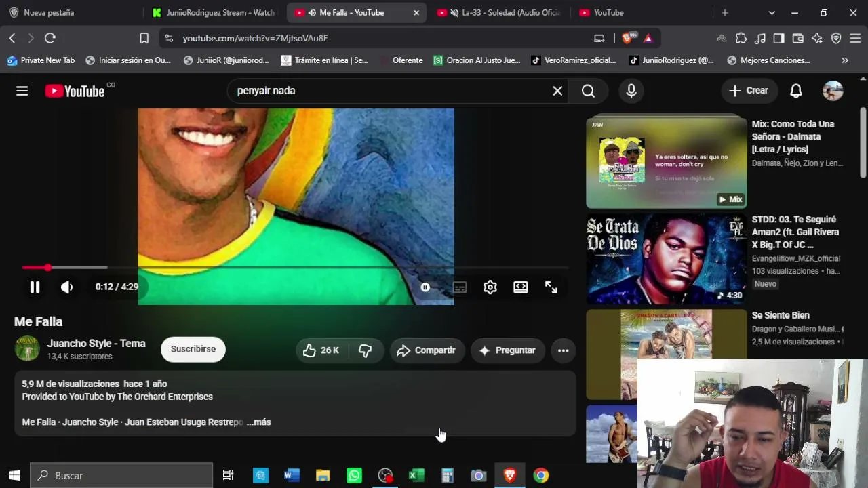
Task: Open Brave Wallet icon
Action: (x=798, y=39)
